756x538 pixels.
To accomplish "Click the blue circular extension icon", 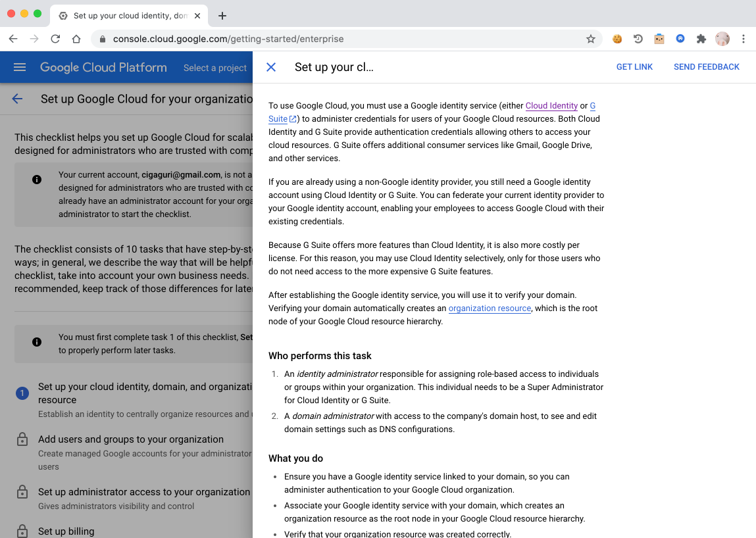I will pyautogui.click(x=680, y=39).
